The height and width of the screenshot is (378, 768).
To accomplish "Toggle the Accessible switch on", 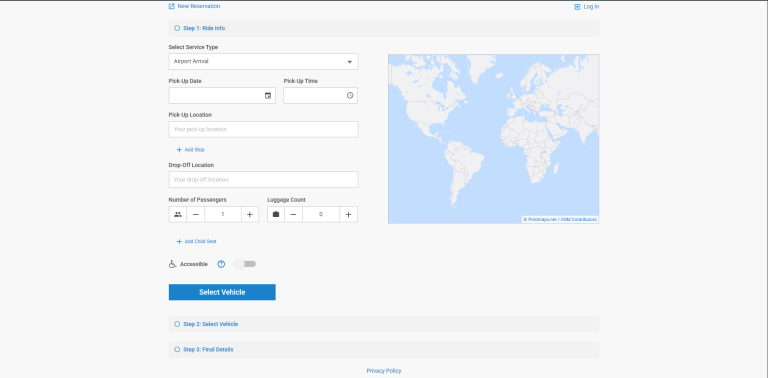I will [x=245, y=264].
